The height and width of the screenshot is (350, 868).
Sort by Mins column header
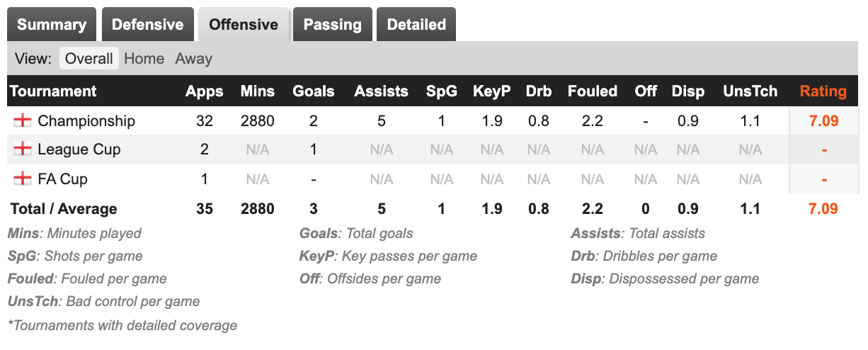(257, 91)
